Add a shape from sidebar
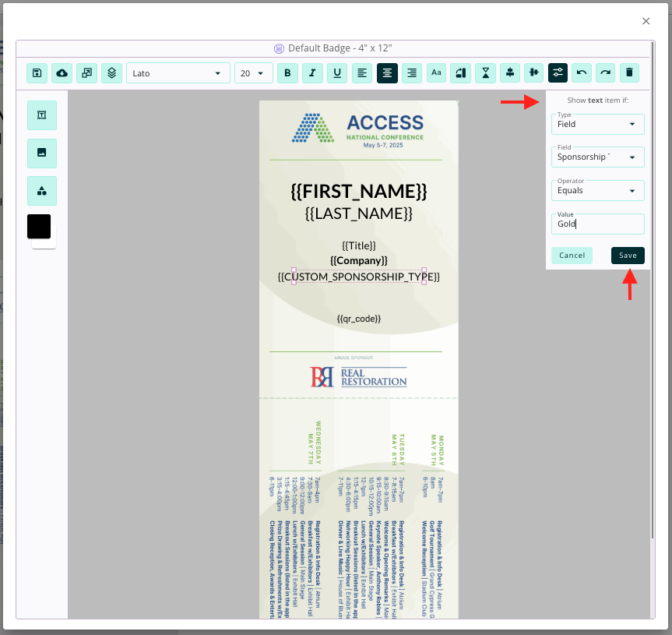This screenshot has width=672, height=635. 41,191
